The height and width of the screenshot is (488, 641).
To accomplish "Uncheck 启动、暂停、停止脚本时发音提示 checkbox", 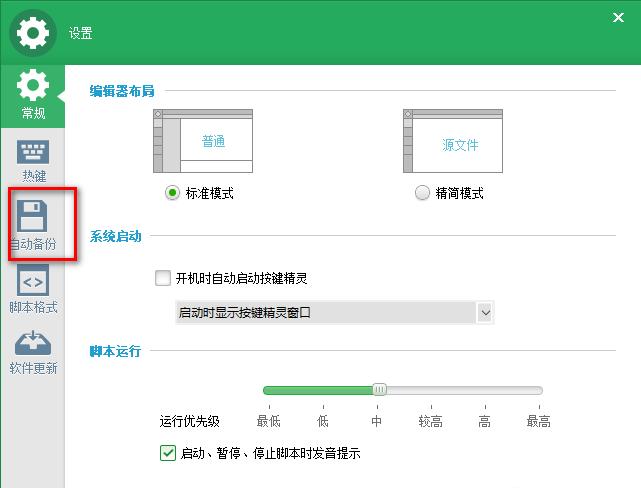I will coord(168,453).
